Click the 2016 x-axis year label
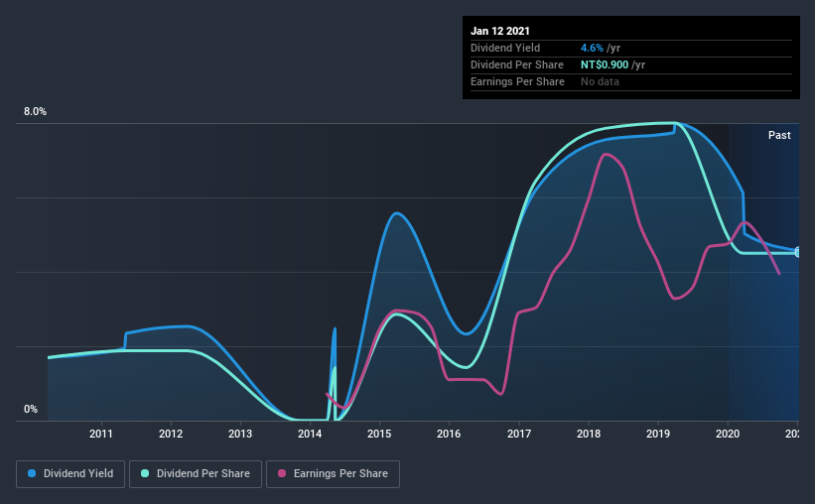815x504 pixels. coord(449,434)
